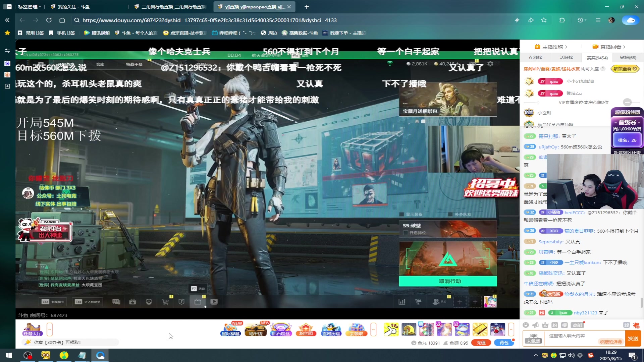Open the 地平线 activity
The image size is (644, 362).
(256, 329)
